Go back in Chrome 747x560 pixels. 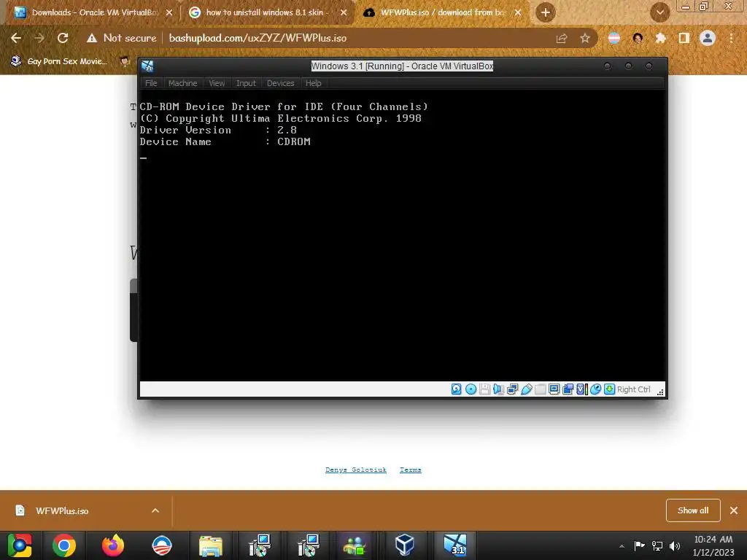click(x=16, y=38)
